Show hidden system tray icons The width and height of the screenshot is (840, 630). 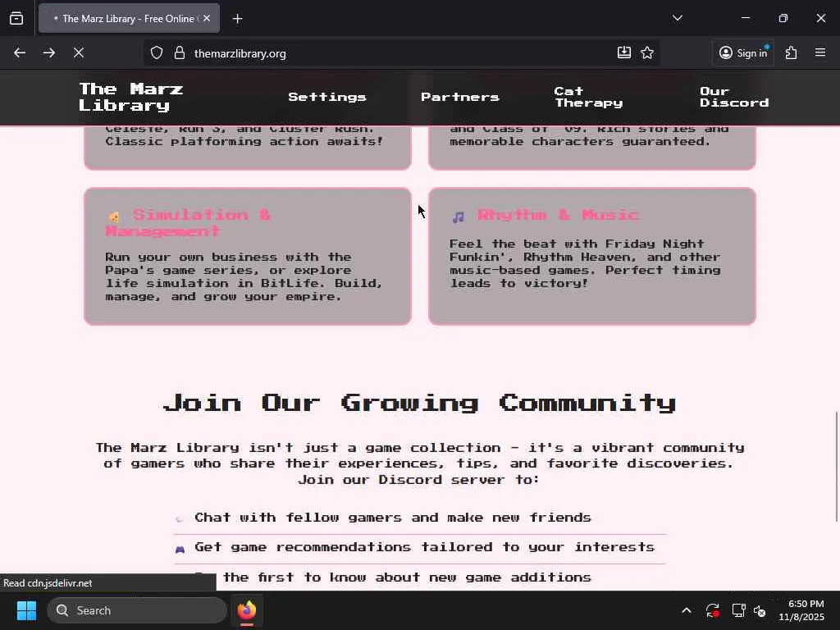[x=687, y=610]
